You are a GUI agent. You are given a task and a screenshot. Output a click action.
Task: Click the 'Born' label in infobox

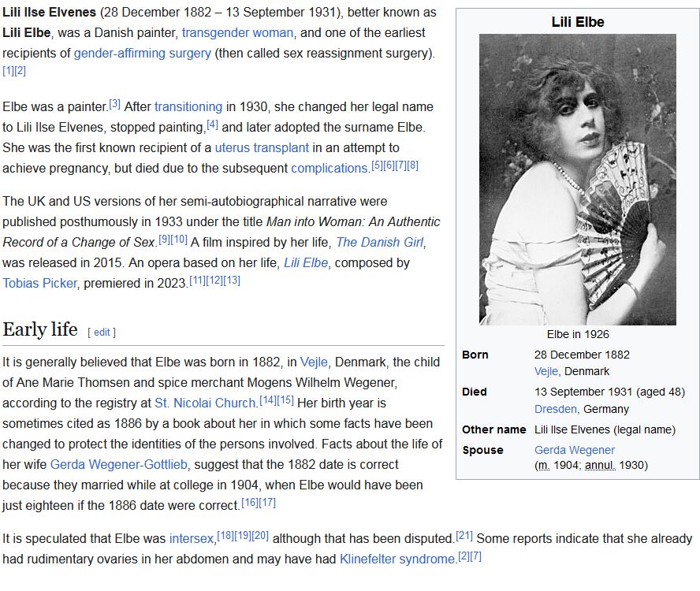(475, 355)
